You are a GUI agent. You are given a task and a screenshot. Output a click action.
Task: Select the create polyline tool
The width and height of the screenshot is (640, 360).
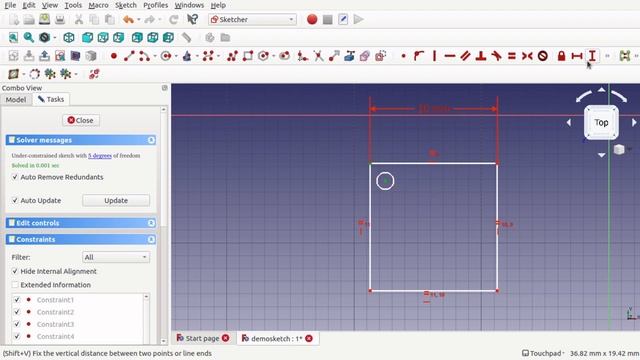pyautogui.click(x=232, y=56)
